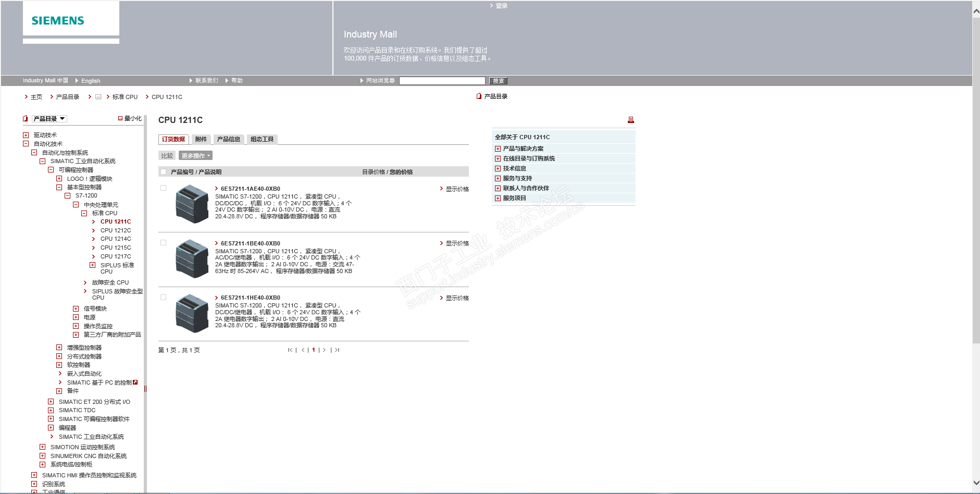Expand the 驱动技术 tree node
The height and width of the screenshot is (494, 980).
tap(26, 135)
